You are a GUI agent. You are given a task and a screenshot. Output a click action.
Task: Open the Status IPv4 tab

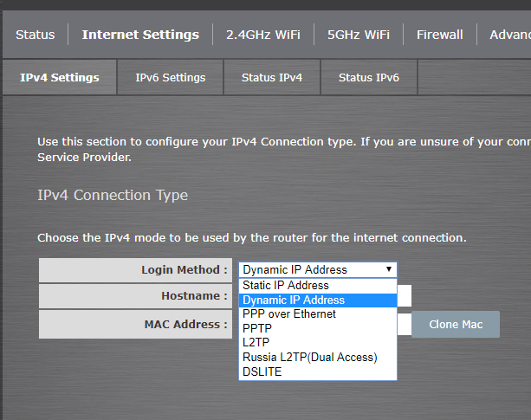click(272, 77)
